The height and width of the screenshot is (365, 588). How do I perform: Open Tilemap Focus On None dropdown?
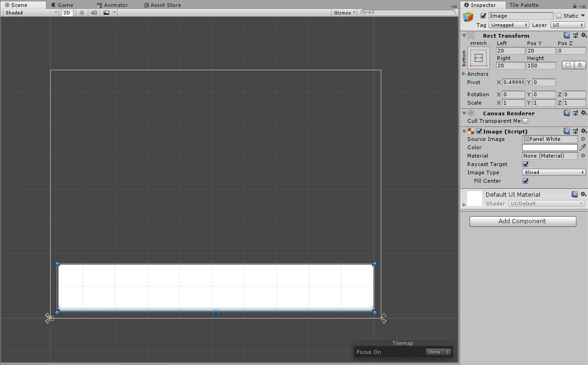[438, 352]
